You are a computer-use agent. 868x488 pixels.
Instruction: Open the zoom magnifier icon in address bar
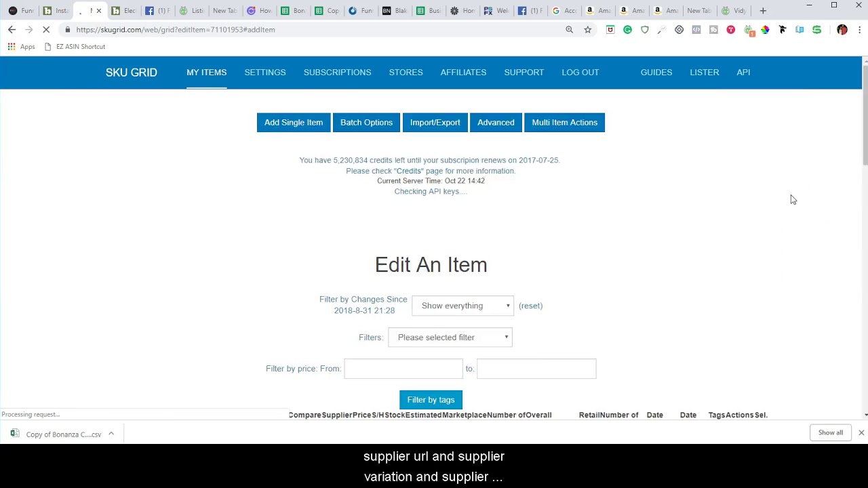[x=570, y=30]
